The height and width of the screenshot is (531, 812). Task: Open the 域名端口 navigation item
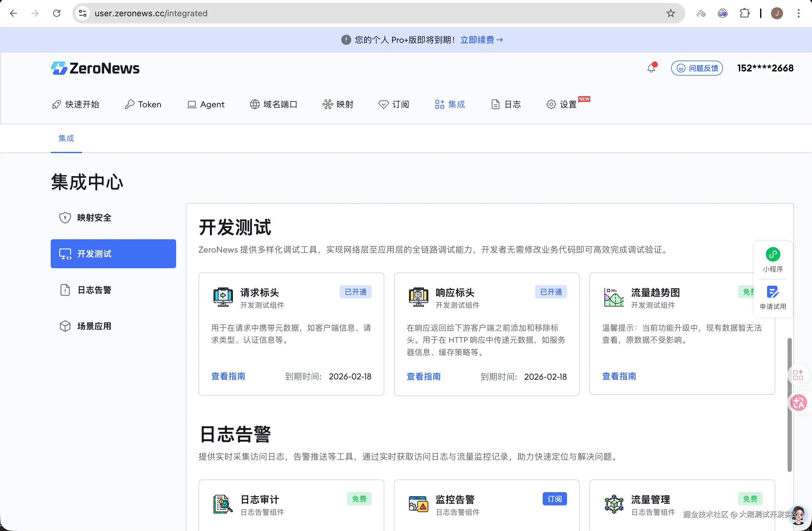click(274, 104)
